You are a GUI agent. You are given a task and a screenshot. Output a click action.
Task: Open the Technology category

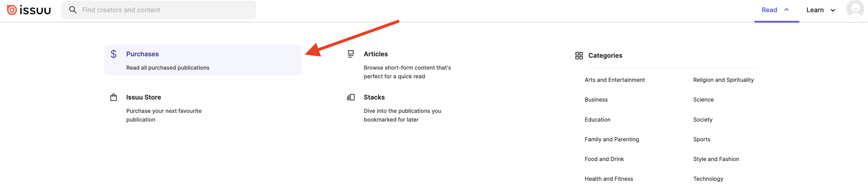pos(708,178)
